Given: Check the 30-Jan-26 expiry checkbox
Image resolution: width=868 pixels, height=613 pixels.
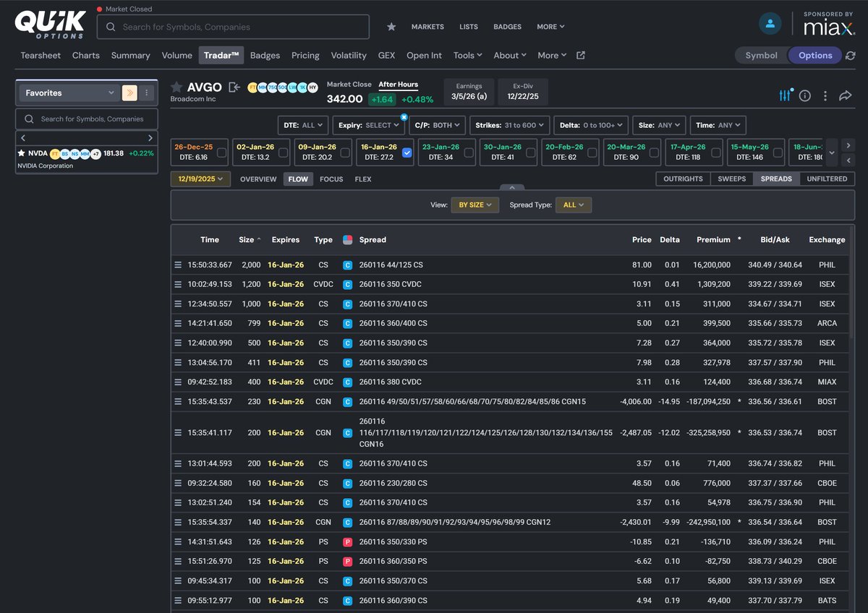Looking at the screenshot, I should click(531, 153).
